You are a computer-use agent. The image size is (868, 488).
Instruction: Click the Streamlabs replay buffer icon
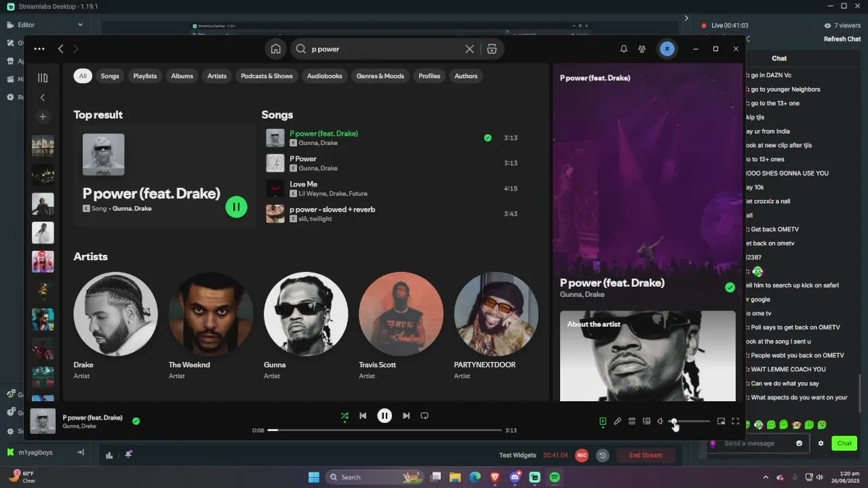pyautogui.click(x=602, y=455)
